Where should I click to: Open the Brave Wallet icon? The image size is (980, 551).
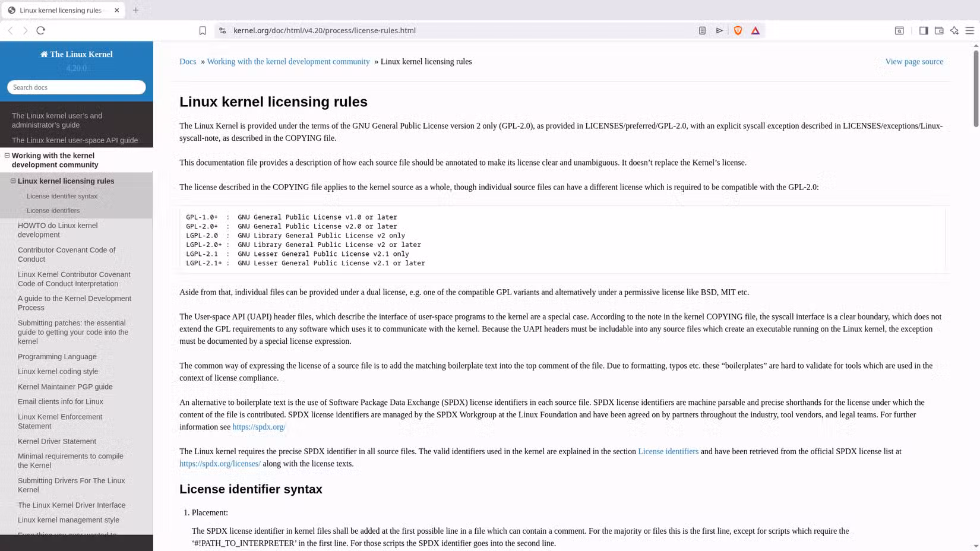939,30
